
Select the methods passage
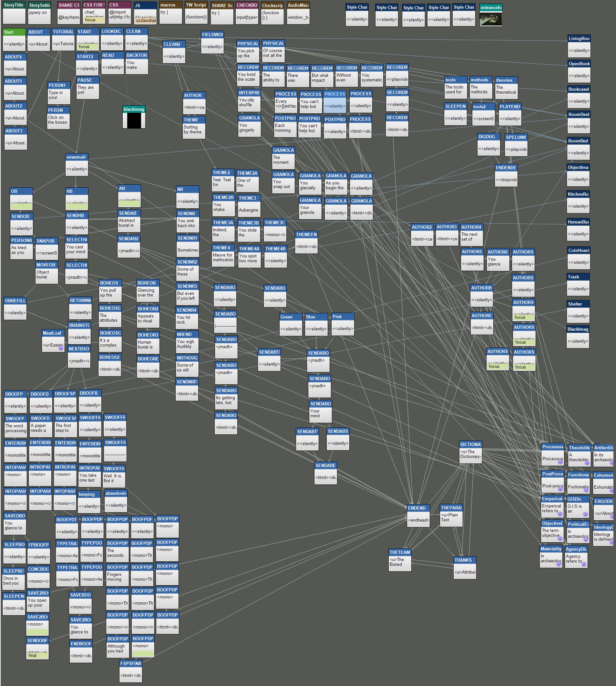481,88
